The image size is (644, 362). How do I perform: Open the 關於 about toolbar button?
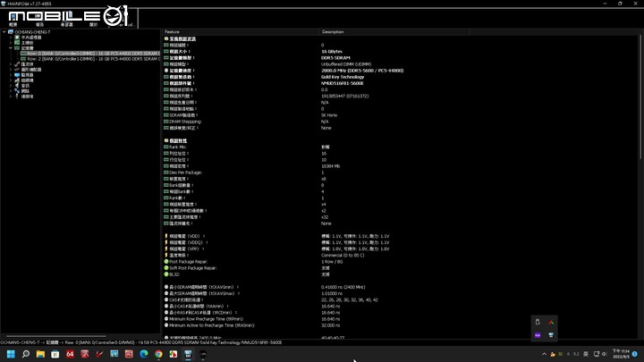point(94,20)
